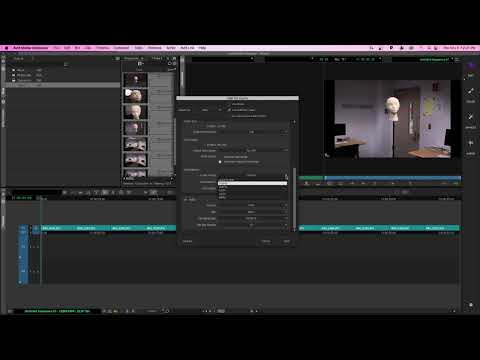
Task: Click the macOS menu bar clock
Action: click(459, 48)
